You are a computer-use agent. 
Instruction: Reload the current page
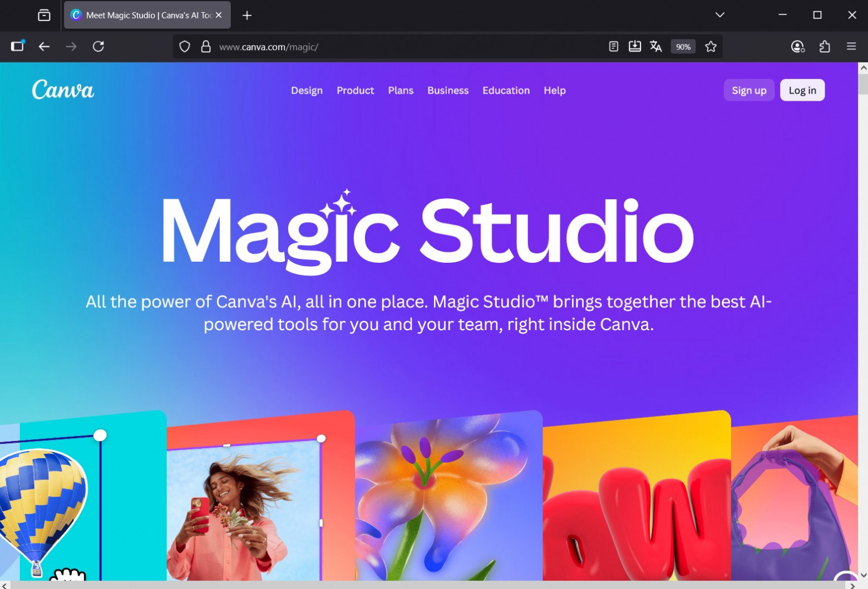pos(99,47)
